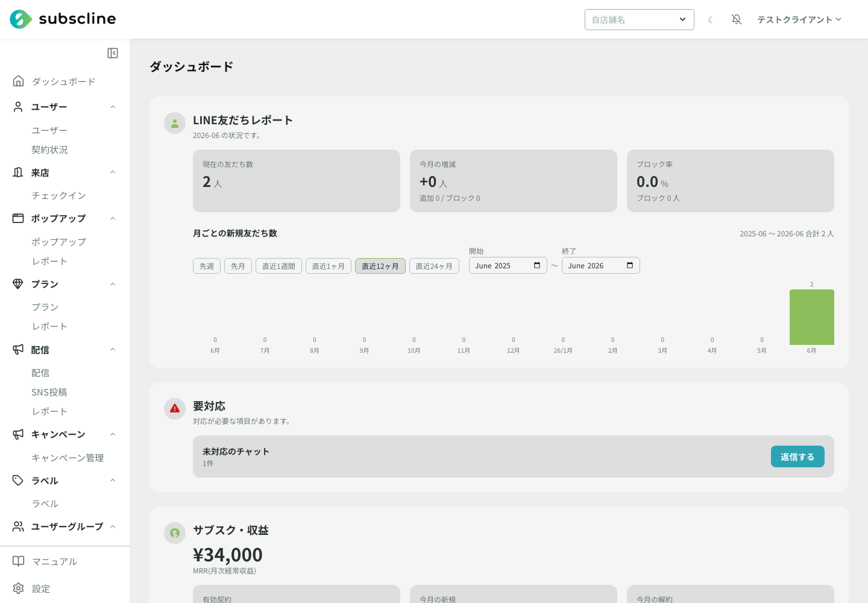
Task: Click the 今月の増減 card
Action: (x=514, y=181)
